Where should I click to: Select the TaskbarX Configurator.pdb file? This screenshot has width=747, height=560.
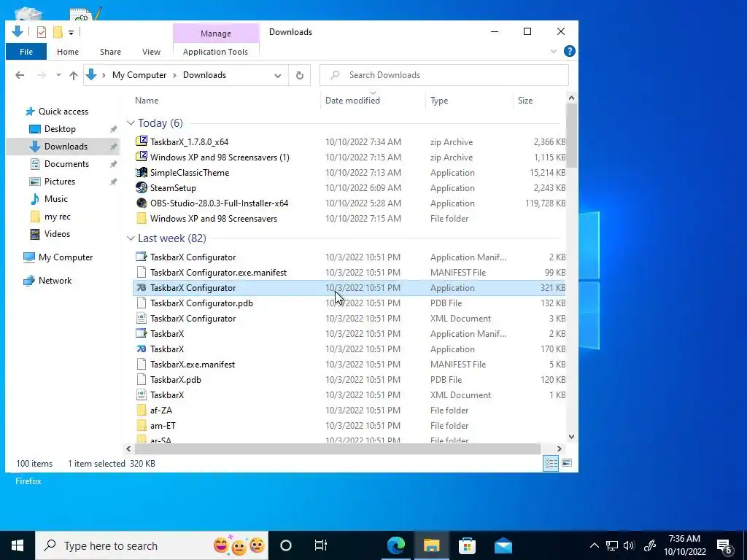tap(201, 303)
